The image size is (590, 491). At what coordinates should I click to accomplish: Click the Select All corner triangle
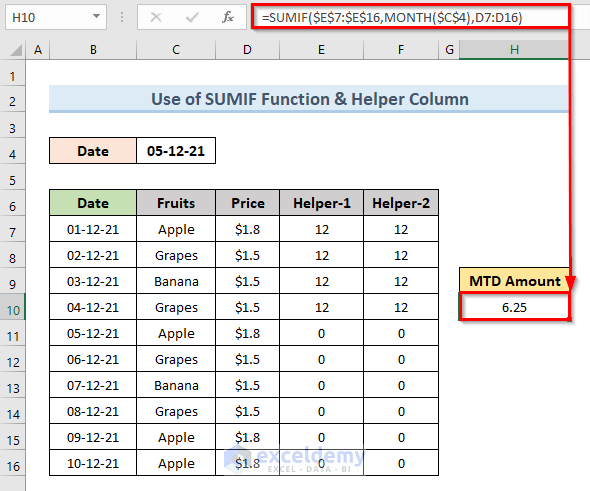[x=16, y=50]
